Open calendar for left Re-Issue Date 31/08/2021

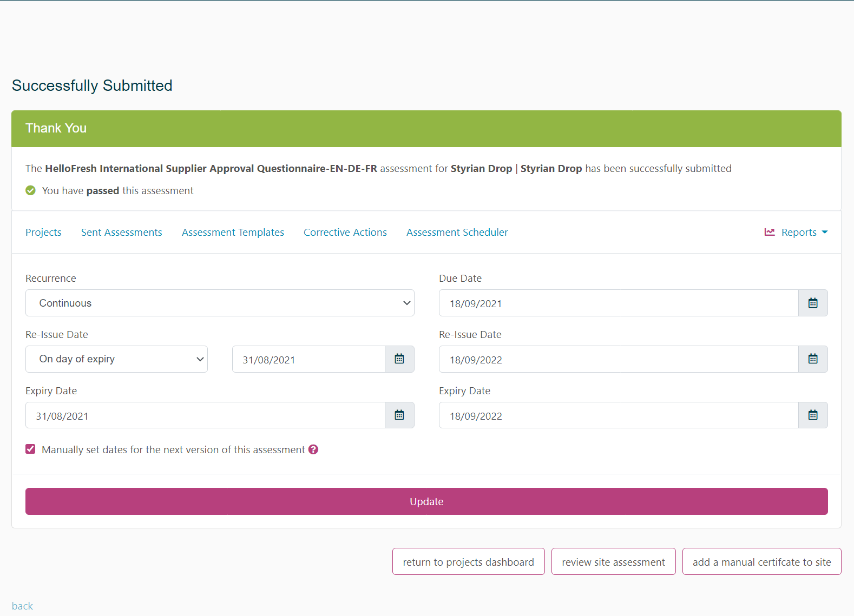[x=399, y=359]
